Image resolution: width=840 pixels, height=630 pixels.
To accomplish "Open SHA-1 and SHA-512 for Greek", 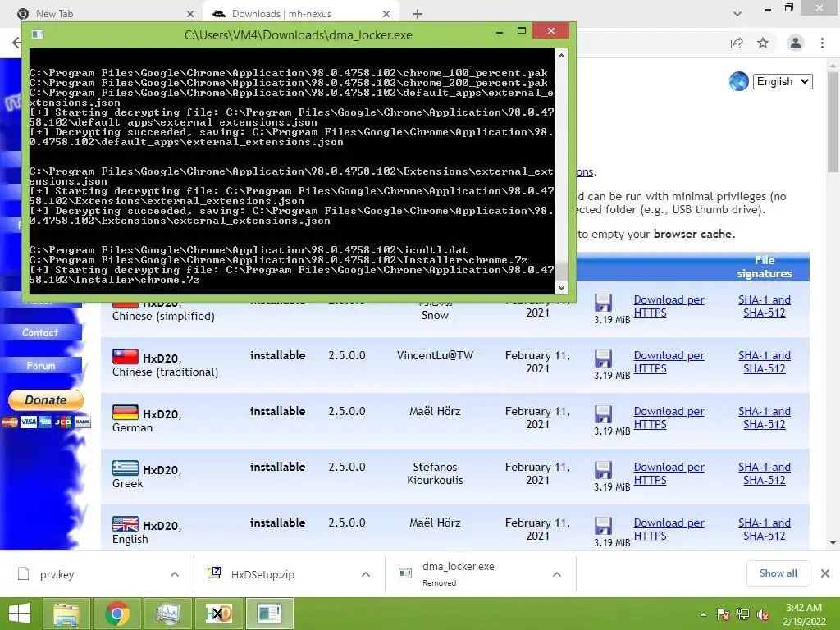I will tap(765, 473).
